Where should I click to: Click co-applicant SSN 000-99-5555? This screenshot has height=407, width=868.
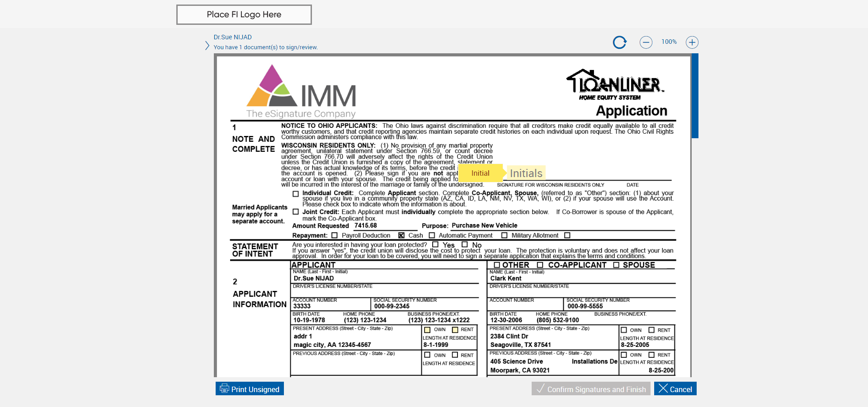(585, 306)
